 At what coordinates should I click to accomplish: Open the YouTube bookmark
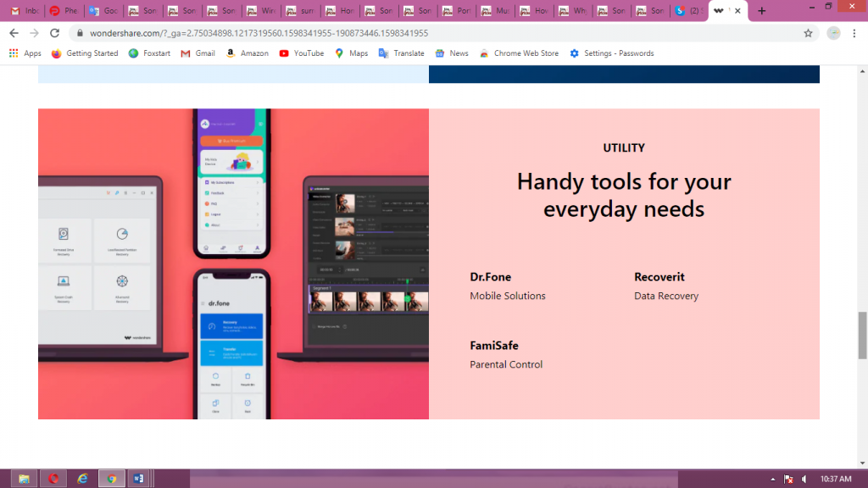point(301,53)
